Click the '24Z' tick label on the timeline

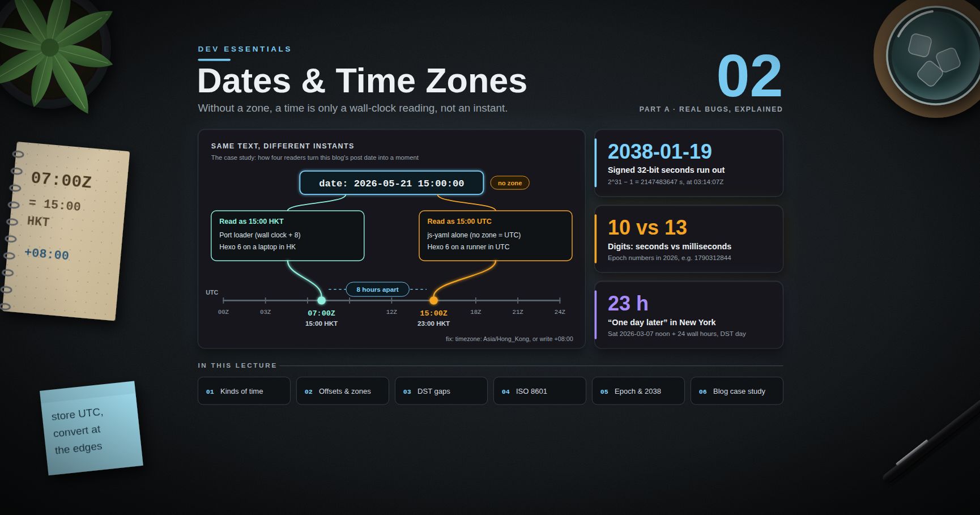[560, 312]
